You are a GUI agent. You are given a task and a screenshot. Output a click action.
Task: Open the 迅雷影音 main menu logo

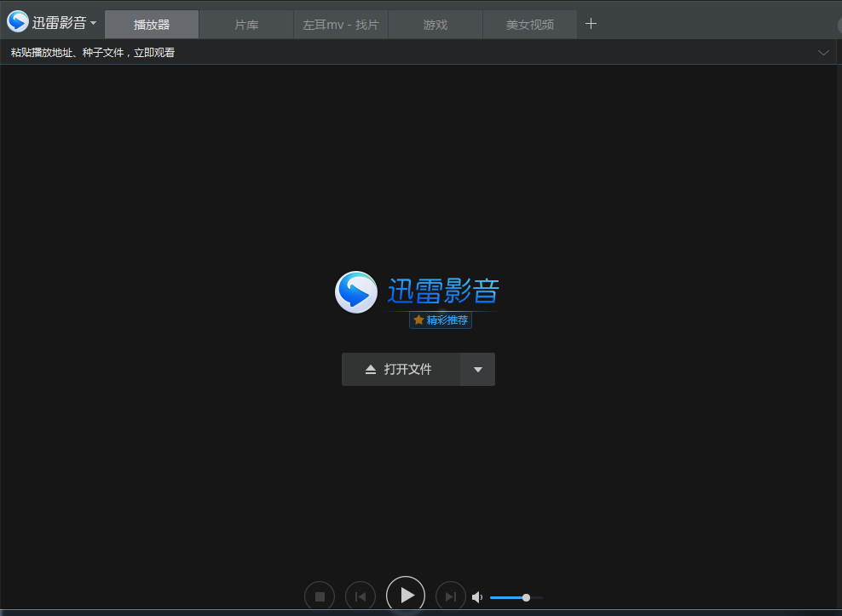tap(18, 21)
